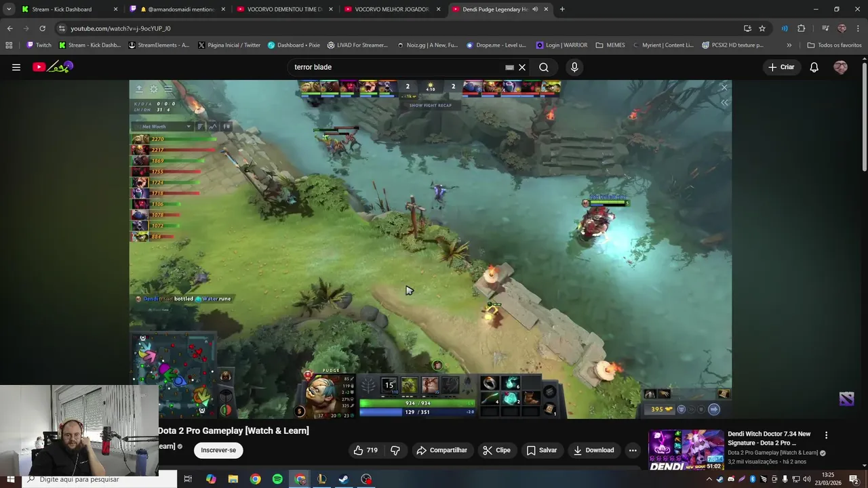Click the Dota minimap
This screenshot has width=868, height=488.
click(174, 374)
